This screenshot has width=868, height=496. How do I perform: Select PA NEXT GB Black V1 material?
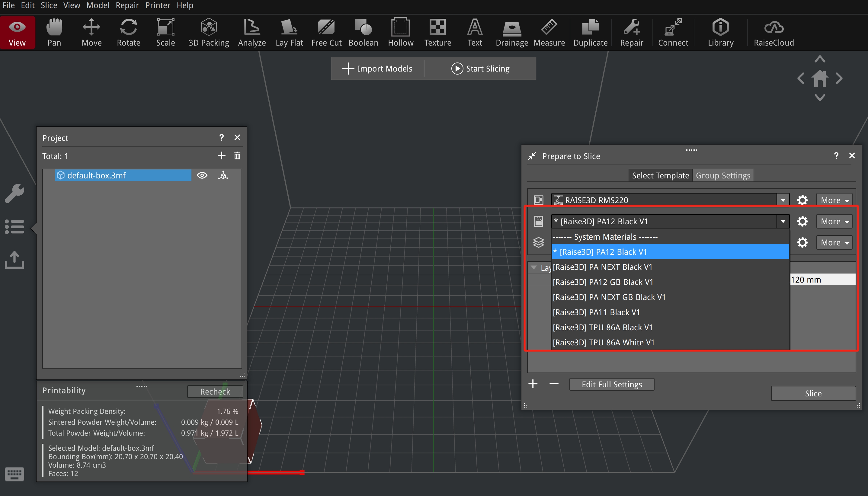pyautogui.click(x=670, y=297)
